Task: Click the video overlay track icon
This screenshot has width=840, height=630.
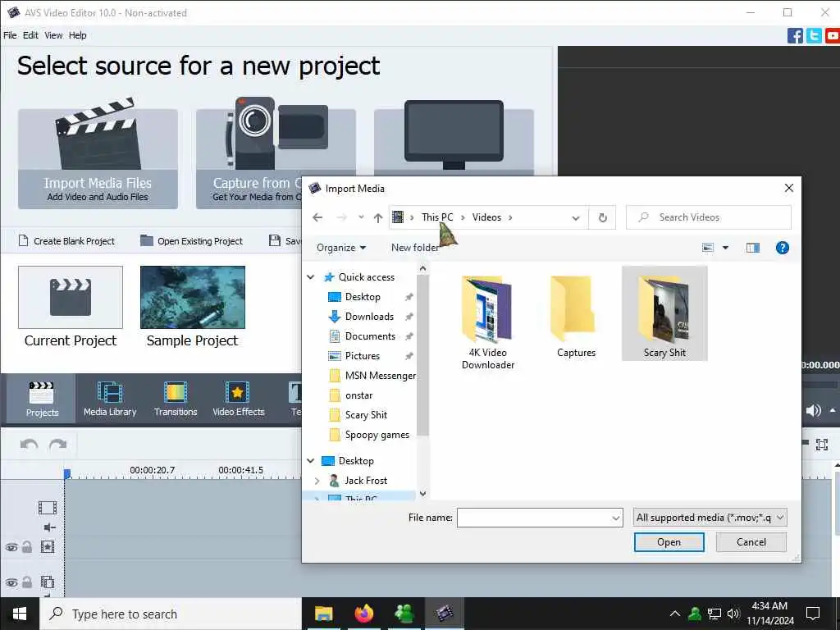Action: [47, 582]
